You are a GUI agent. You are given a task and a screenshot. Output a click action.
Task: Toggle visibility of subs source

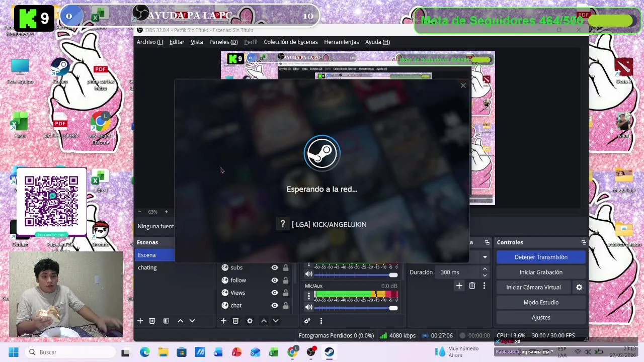pyautogui.click(x=274, y=267)
